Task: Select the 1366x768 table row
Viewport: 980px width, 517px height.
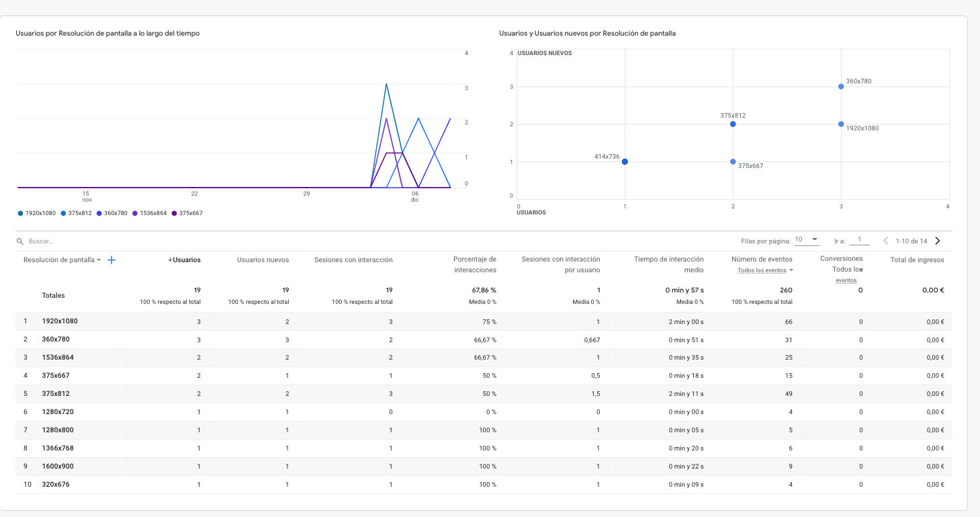Action: pyautogui.click(x=484, y=448)
